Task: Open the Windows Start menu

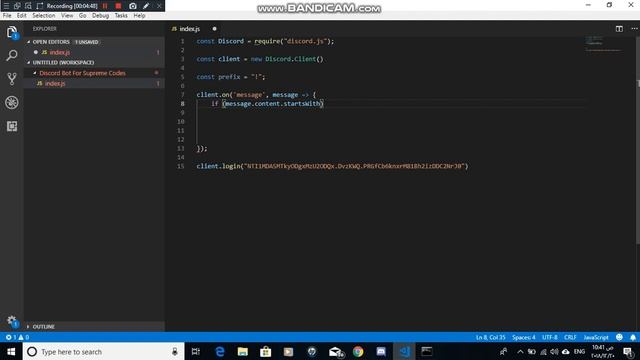Action: tap(11, 351)
